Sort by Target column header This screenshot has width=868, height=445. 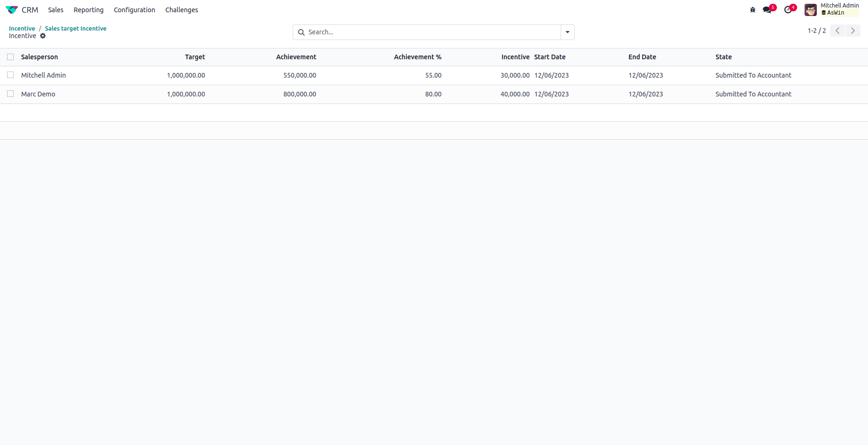[x=195, y=57]
